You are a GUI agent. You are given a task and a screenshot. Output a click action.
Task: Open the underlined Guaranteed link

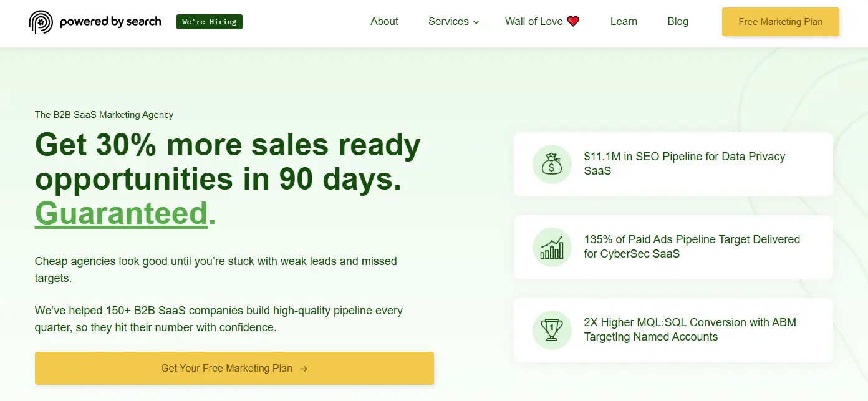(122, 213)
